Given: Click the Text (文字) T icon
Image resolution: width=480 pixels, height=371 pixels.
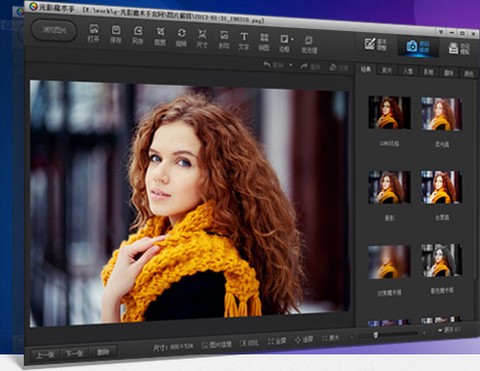Looking at the screenshot, I should point(244,41).
